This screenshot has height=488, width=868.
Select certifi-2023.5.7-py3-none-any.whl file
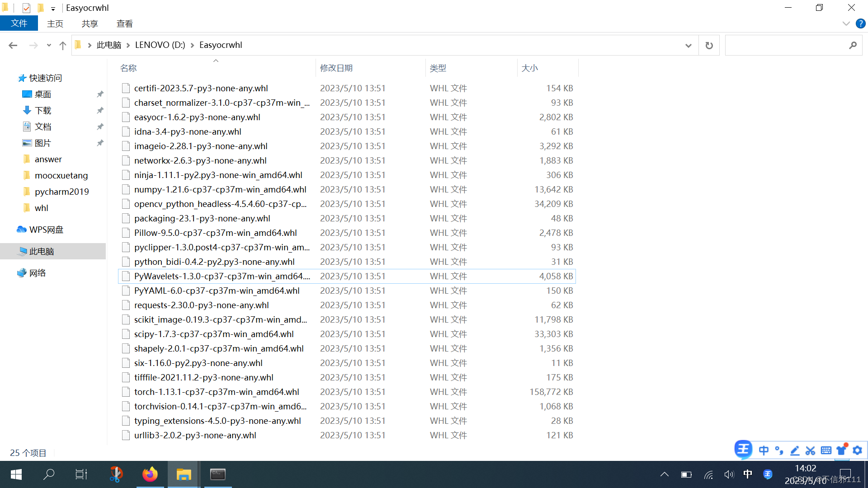(201, 88)
